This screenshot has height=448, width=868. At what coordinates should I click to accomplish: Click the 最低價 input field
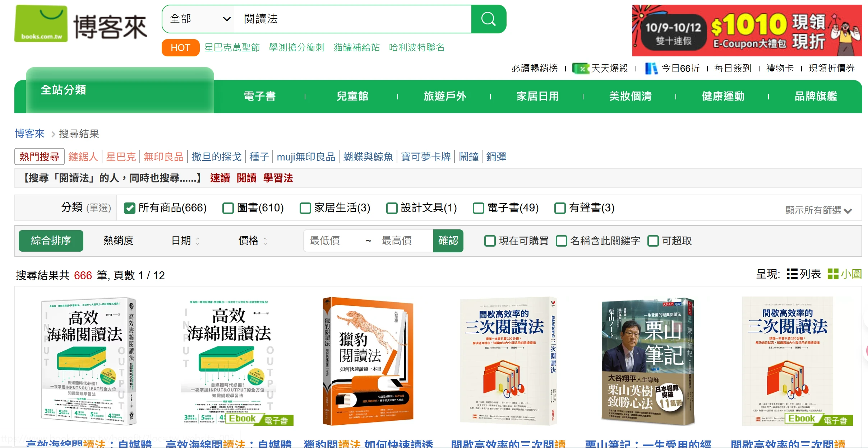(333, 241)
